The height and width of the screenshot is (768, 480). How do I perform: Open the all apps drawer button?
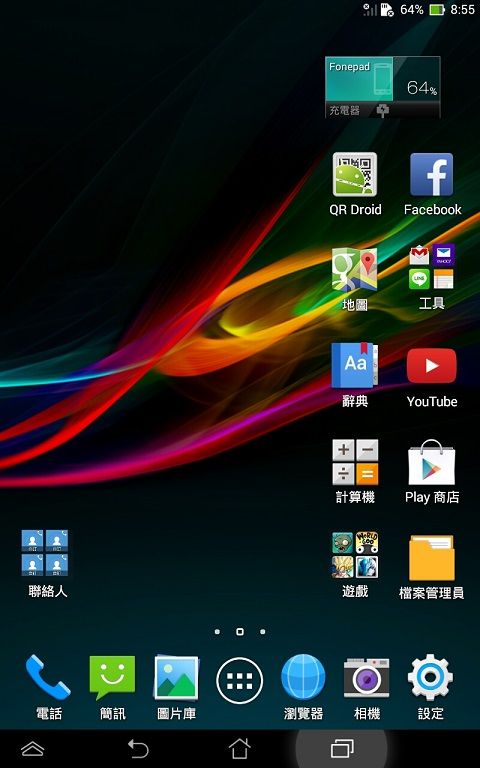point(240,680)
